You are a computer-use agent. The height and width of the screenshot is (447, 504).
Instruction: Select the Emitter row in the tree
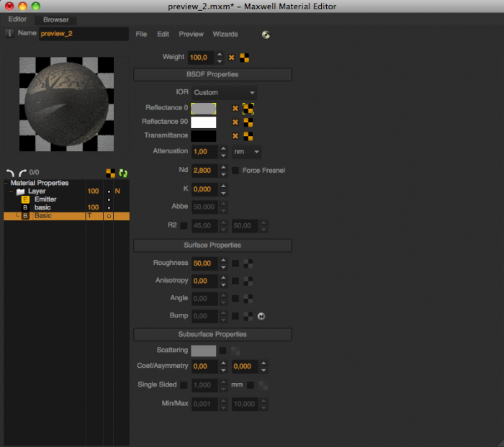(x=66, y=199)
